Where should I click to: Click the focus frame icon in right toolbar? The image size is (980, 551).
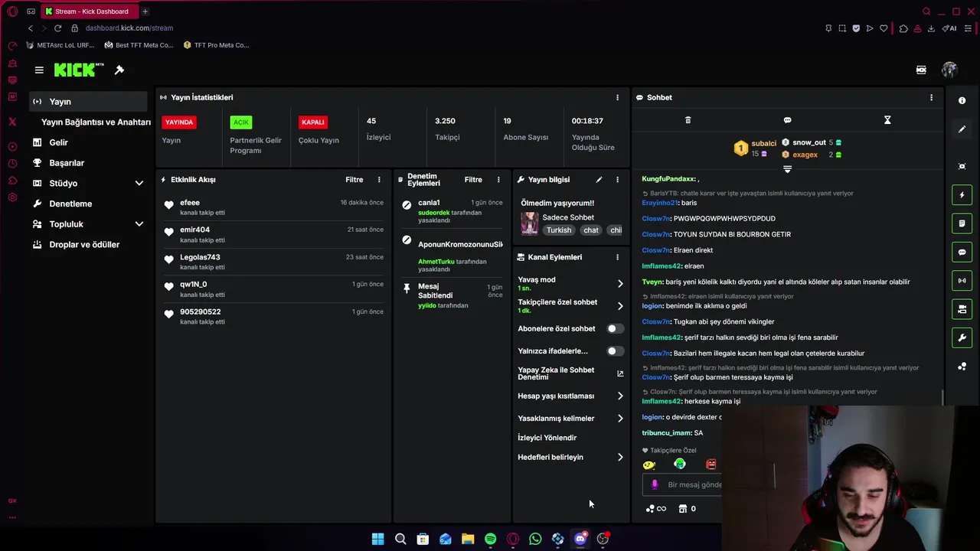tap(962, 166)
